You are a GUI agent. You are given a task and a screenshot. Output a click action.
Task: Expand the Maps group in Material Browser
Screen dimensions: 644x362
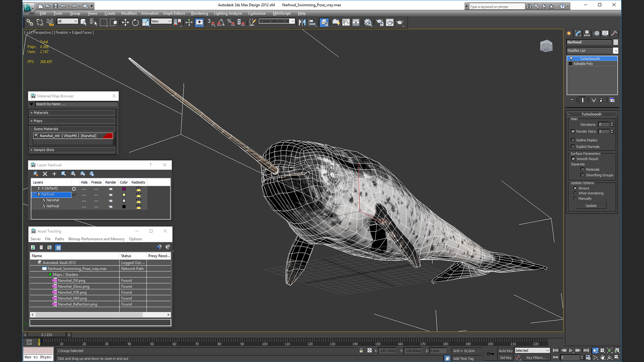(x=72, y=121)
